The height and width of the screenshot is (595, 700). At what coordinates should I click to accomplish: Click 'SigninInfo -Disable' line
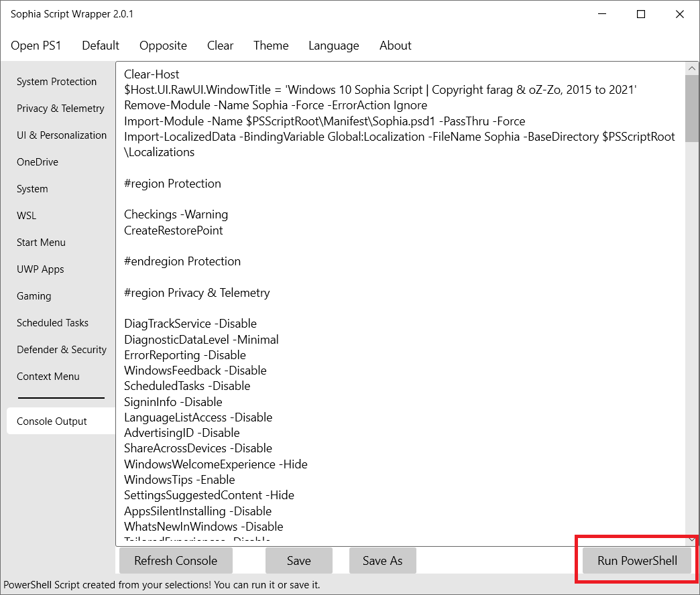(173, 402)
